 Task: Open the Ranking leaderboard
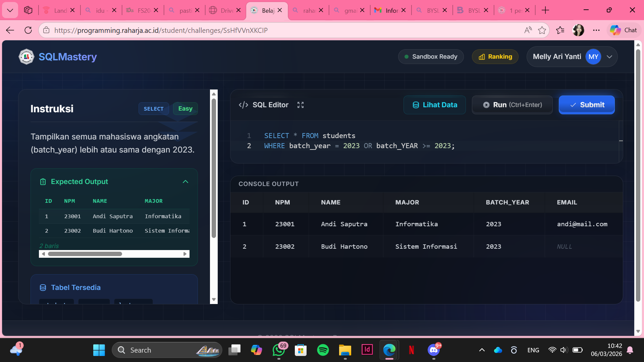[x=495, y=57]
